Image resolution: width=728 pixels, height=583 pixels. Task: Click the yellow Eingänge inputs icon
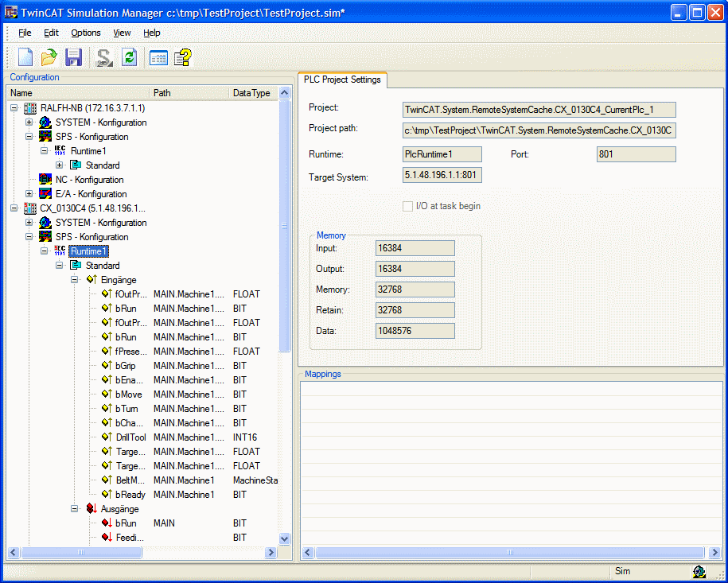coord(91,280)
